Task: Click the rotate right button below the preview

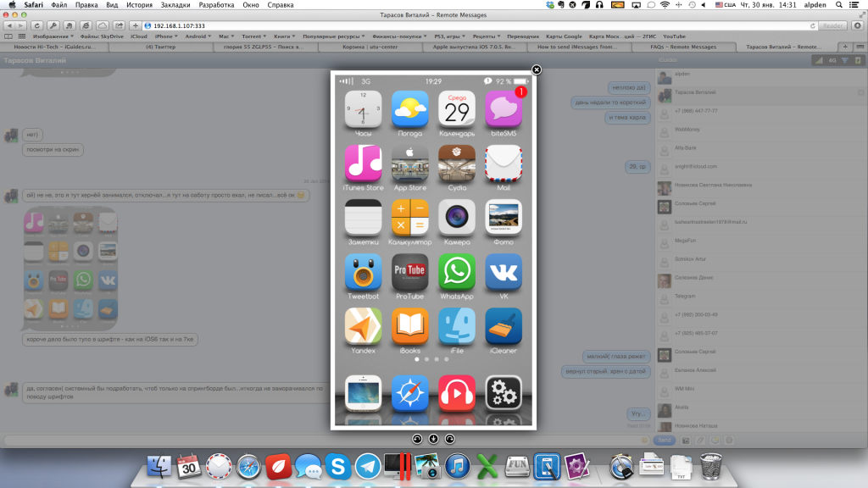Action: [x=449, y=438]
